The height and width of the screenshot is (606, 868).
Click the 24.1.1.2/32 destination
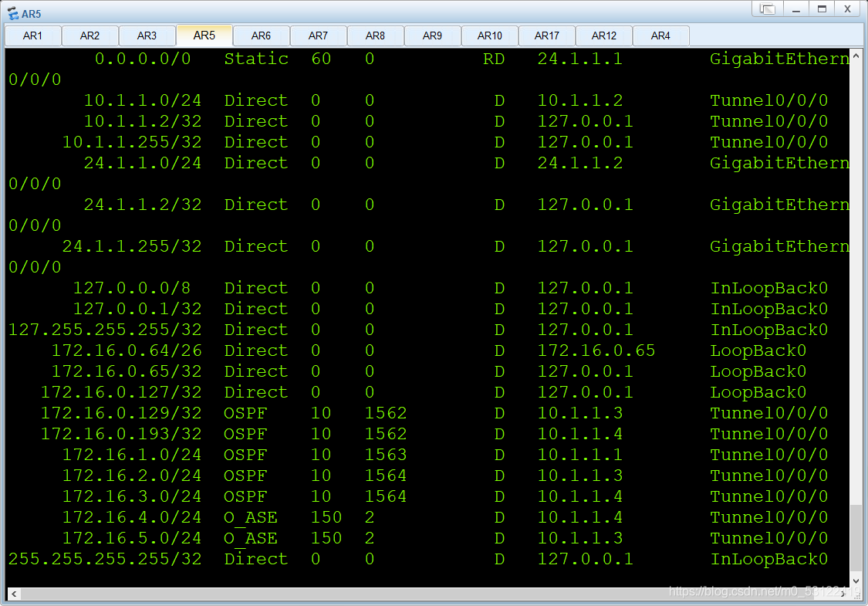click(x=142, y=205)
